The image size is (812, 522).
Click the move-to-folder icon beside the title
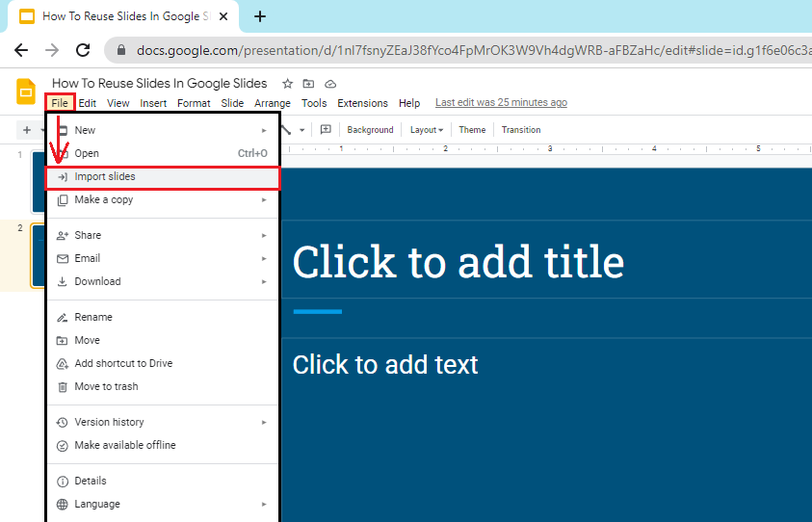(308, 84)
